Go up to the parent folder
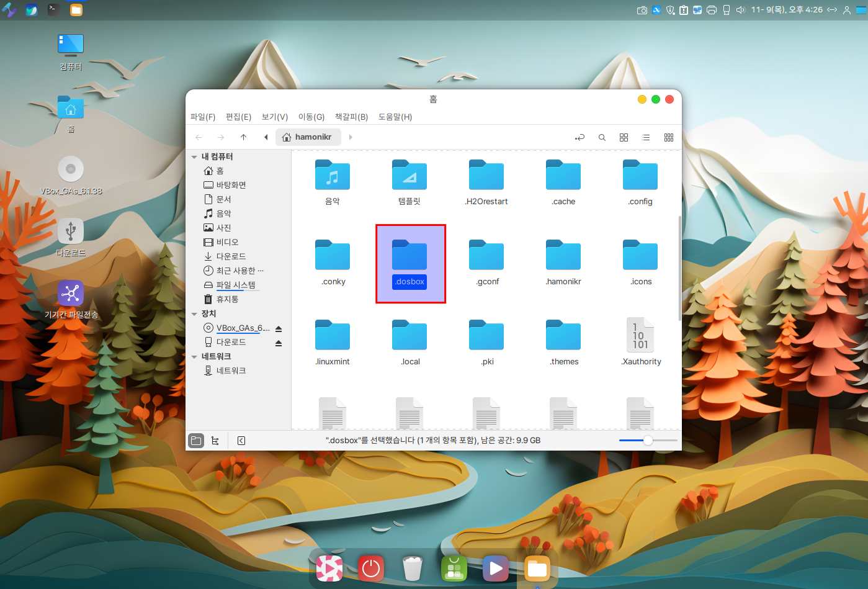The height and width of the screenshot is (589, 868). [243, 137]
